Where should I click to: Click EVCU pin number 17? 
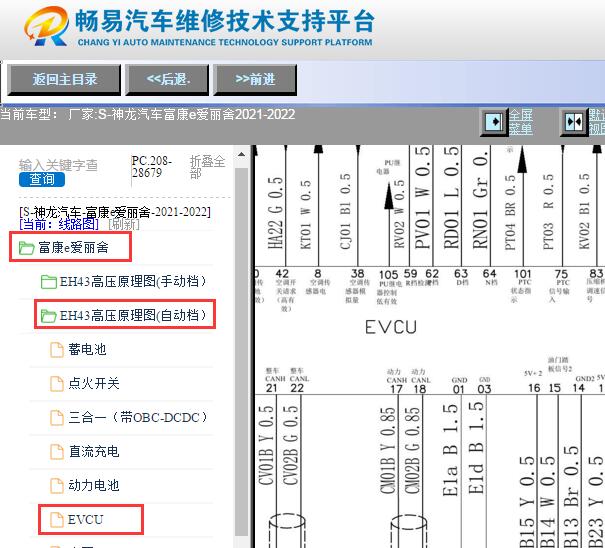396,389
